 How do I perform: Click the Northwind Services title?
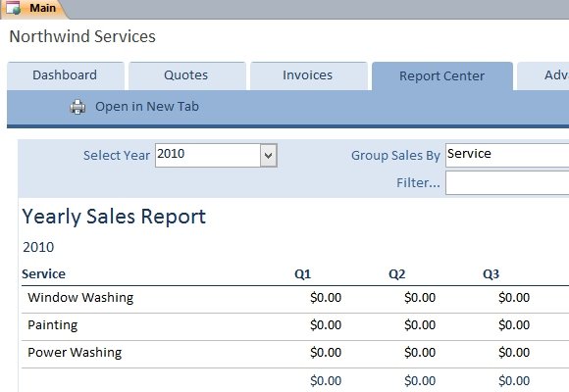point(82,36)
